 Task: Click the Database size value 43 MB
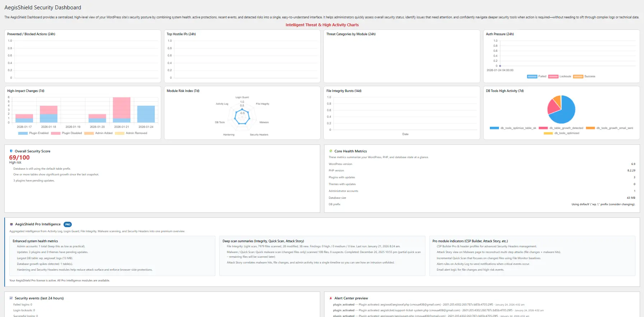pyautogui.click(x=631, y=198)
